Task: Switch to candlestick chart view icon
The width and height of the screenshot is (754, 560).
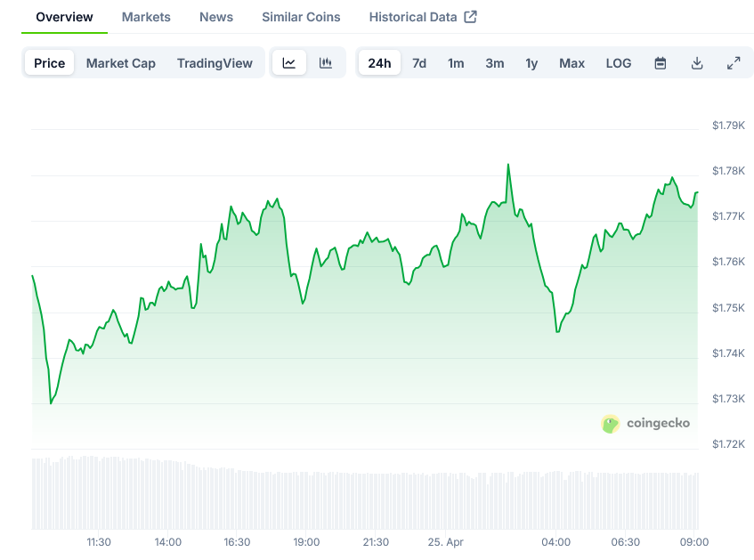Action: pos(325,63)
